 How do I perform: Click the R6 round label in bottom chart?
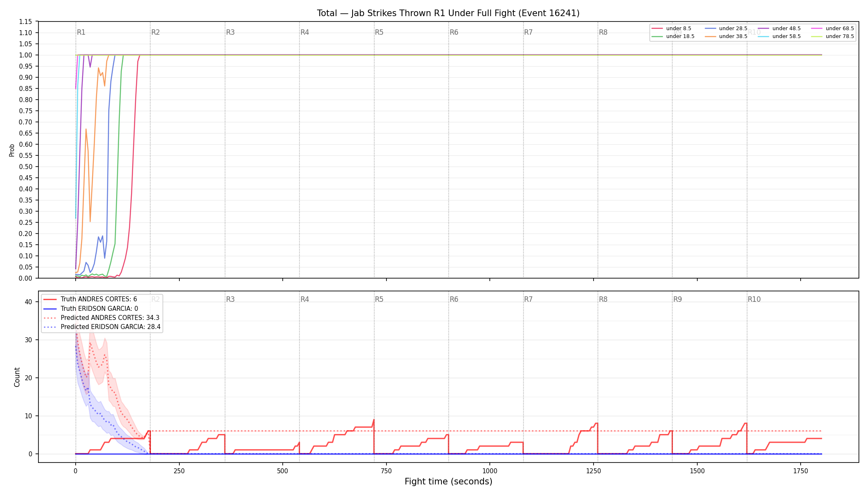click(454, 299)
